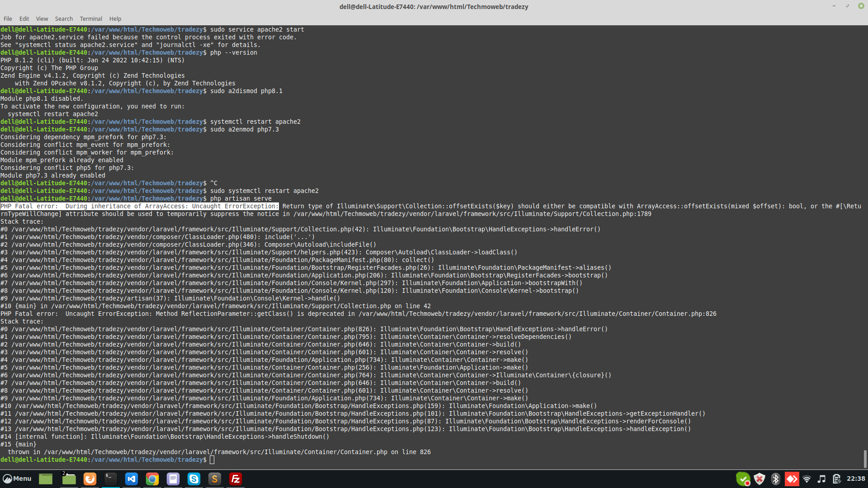Open the Bluetooth tray icon
Screen dimensions: 868x488
776,479
